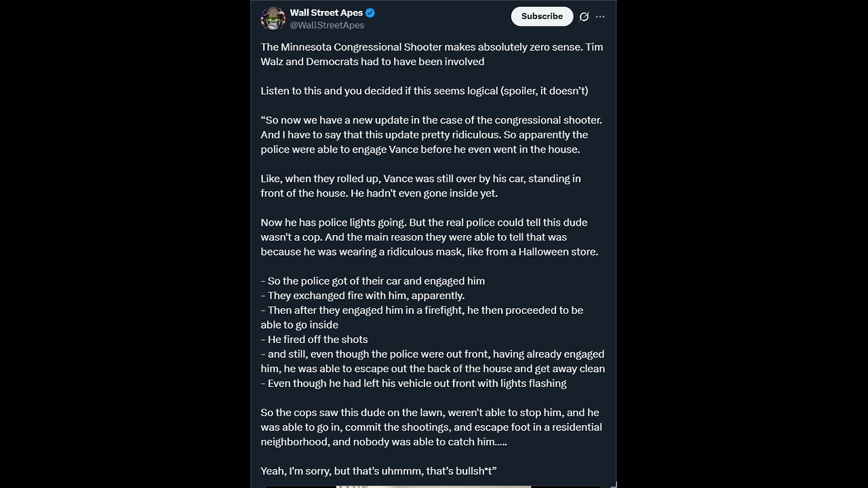
Task: Click the closing "Yeah, I'm sorry" line
Action: click(379, 471)
